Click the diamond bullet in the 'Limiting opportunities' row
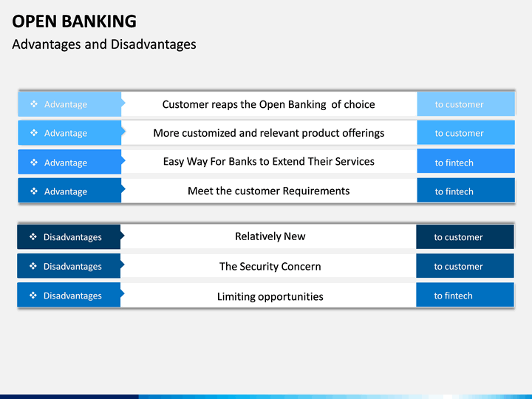The width and height of the screenshot is (532, 399). click(x=33, y=295)
